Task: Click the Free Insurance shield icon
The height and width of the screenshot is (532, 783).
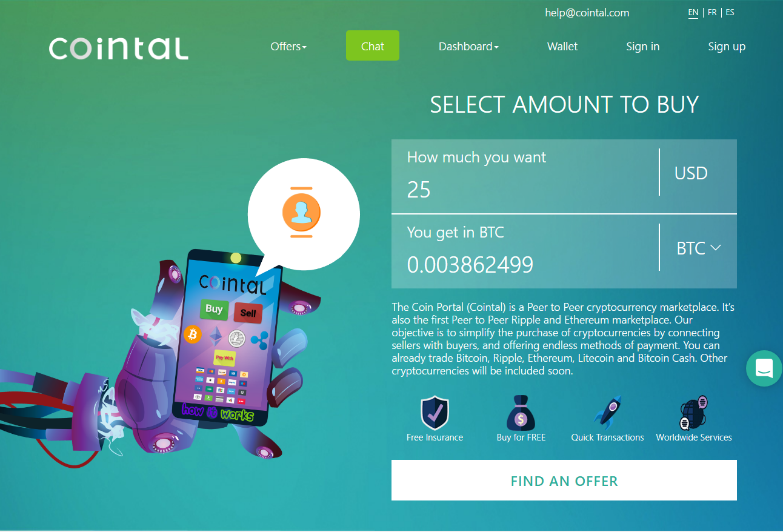Action: [435, 412]
